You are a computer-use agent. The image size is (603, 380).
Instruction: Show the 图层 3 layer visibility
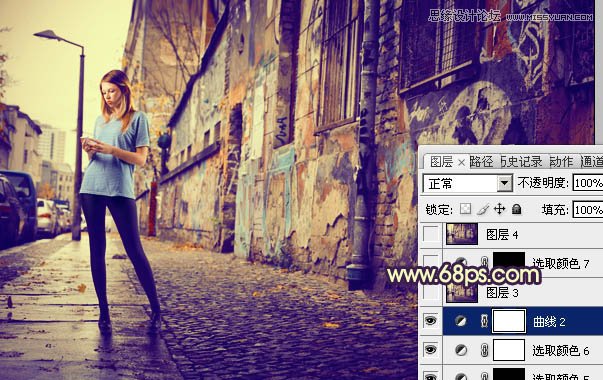click(430, 292)
